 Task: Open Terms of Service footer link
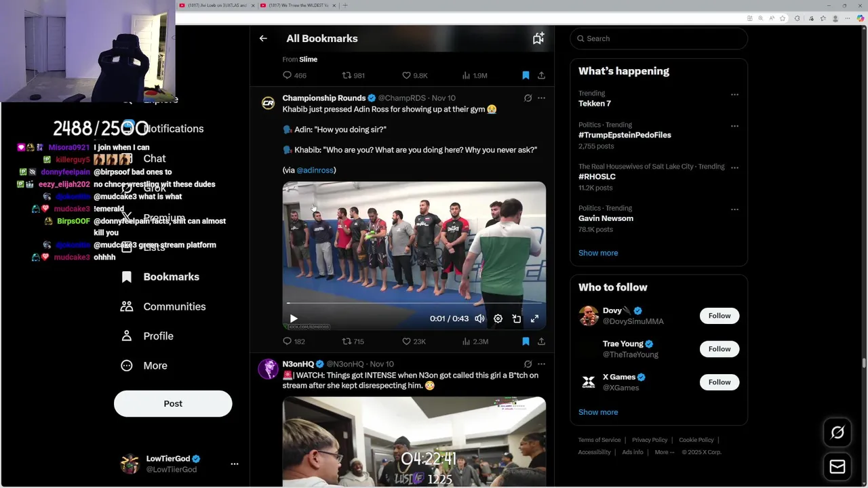pos(599,440)
